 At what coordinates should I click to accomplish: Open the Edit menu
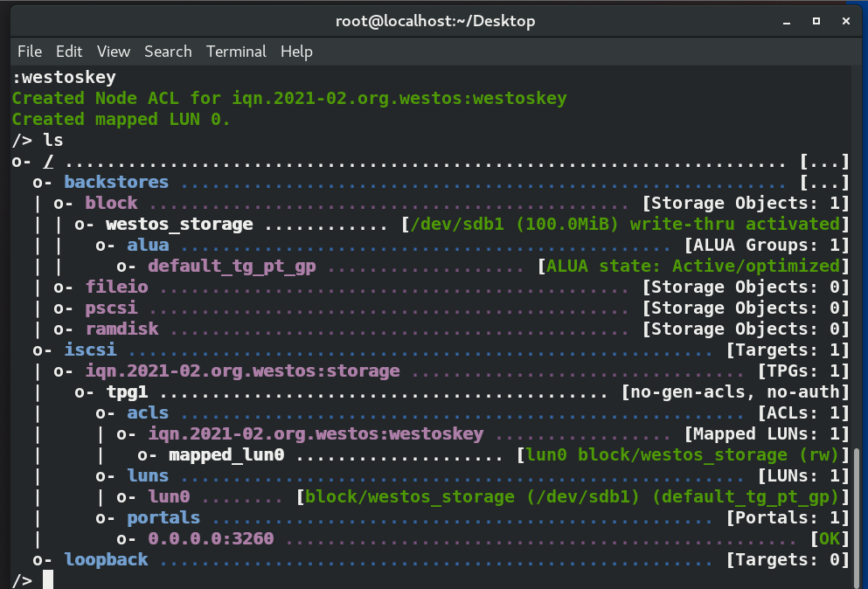click(x=69, y=52)
